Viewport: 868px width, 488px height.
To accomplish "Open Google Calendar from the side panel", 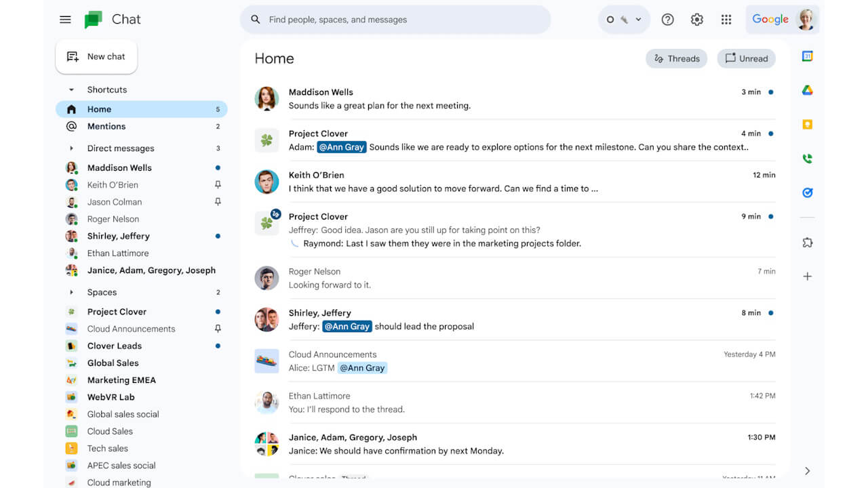I will [x=807, y=56].
